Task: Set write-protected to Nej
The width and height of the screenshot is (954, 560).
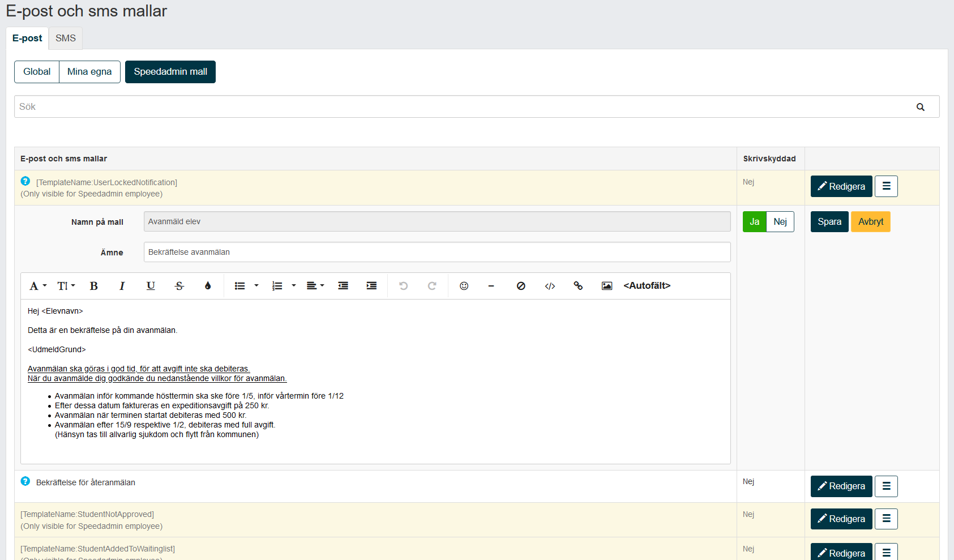Action: tap(780, 222)
